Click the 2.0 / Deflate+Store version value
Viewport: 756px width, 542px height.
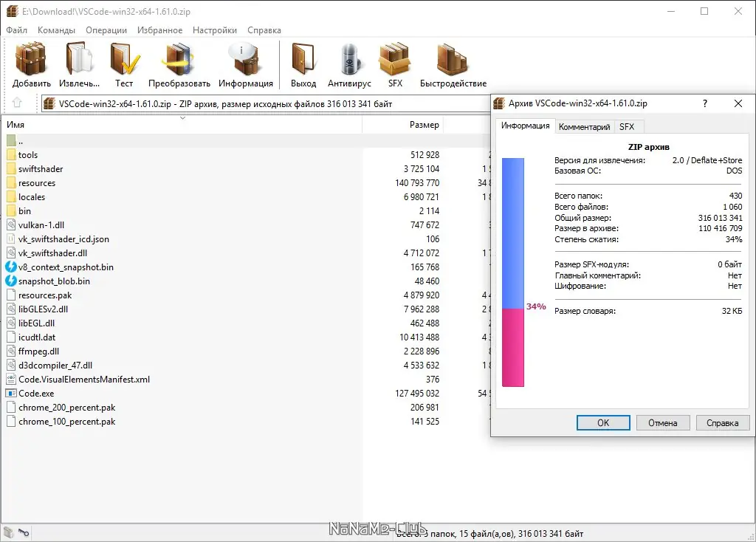tap(707, 160)
